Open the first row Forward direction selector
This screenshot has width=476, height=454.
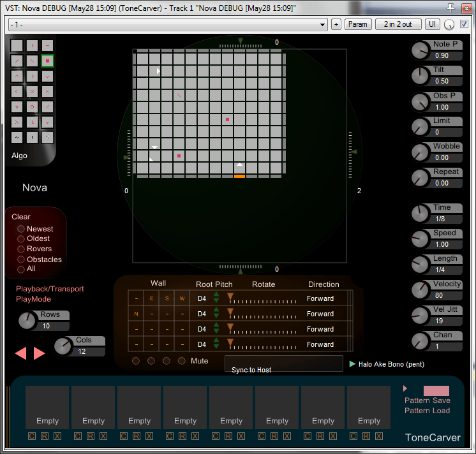click(x=320, y=298)
